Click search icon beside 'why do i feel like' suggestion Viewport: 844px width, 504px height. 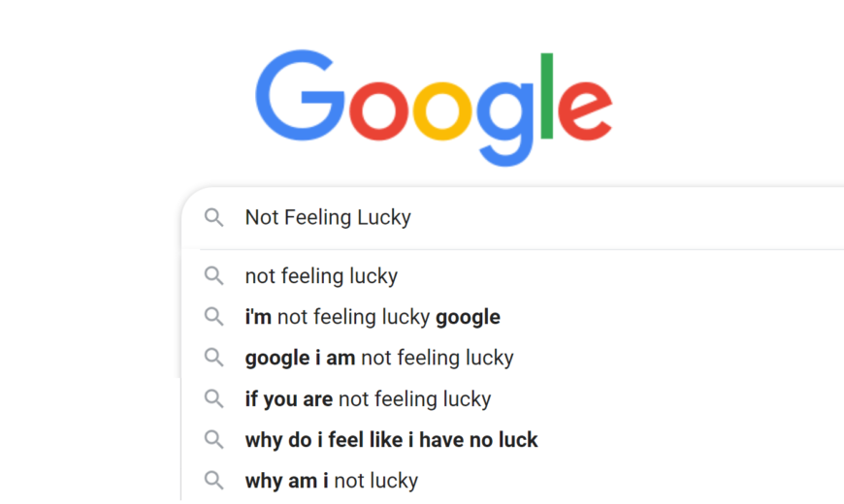[x=213, y=439]
